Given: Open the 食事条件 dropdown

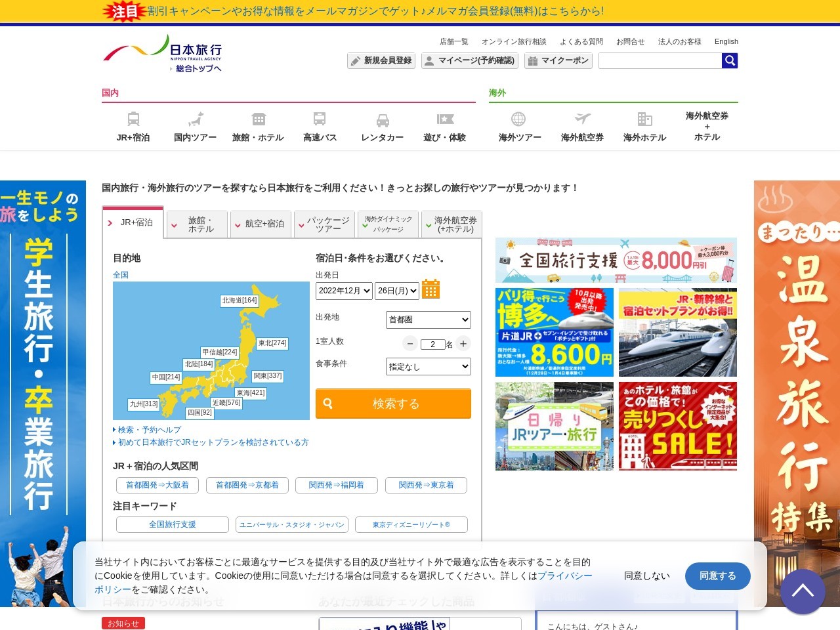Looking at the screenshot, I should (x=429, y=367).
